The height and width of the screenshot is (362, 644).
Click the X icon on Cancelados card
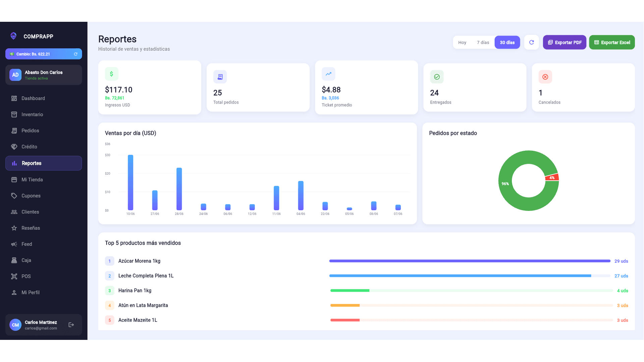coord(545,77)
